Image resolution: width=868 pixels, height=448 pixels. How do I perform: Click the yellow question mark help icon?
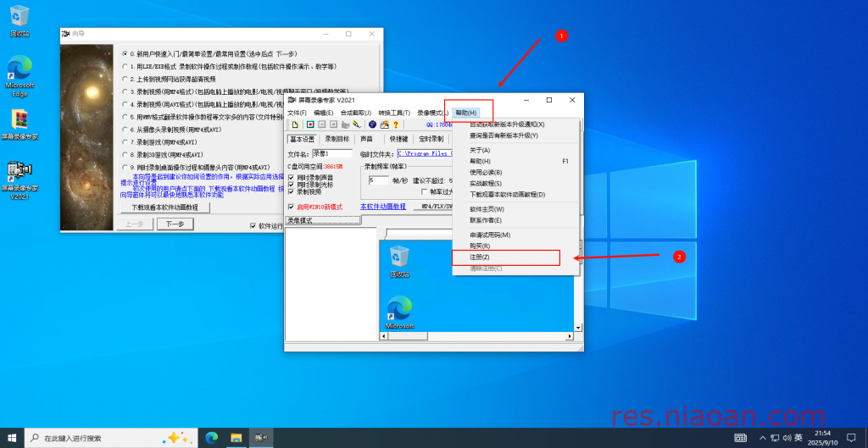tap(396, 124)
